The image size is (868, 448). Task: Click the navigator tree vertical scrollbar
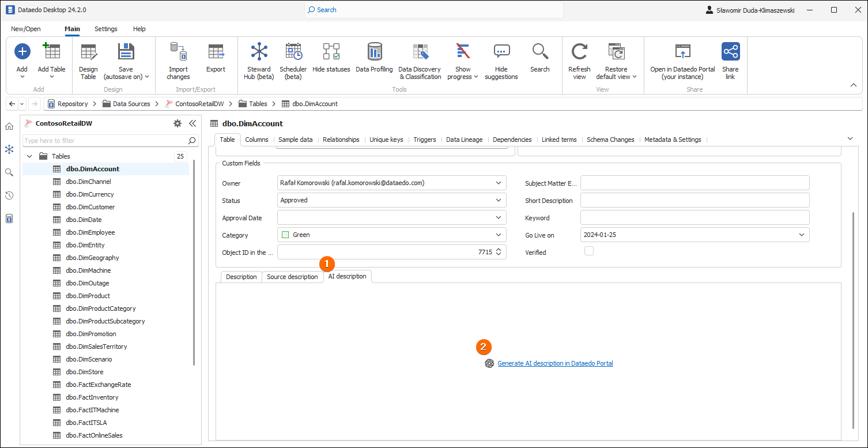coord(194,262)
